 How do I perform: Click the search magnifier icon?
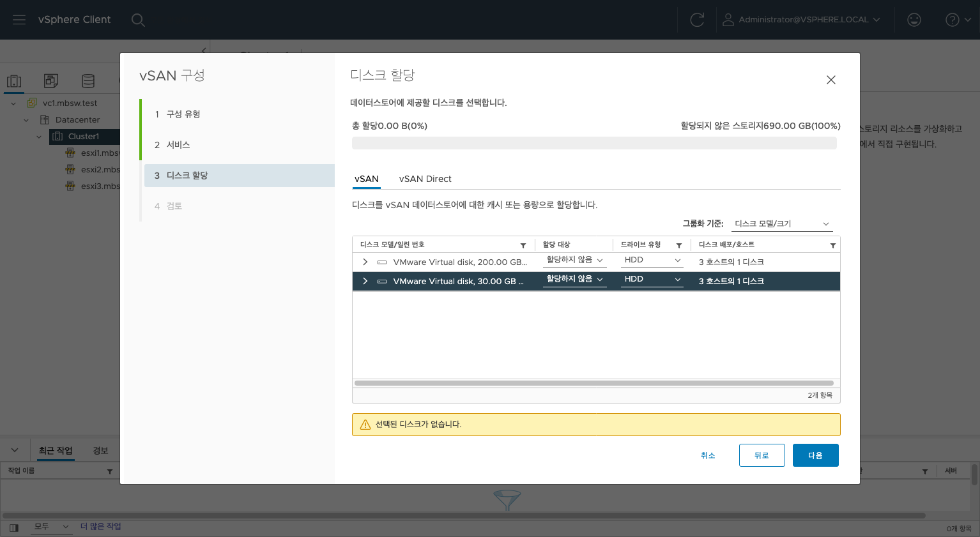pos(138,20)
